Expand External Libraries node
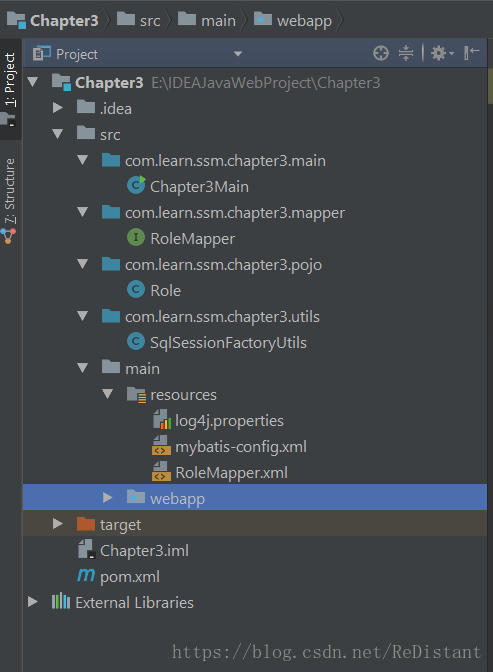 (33, 601)
